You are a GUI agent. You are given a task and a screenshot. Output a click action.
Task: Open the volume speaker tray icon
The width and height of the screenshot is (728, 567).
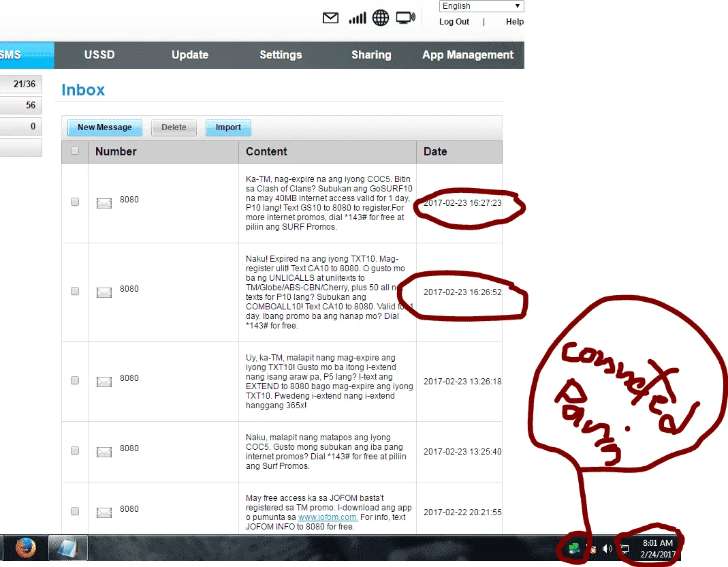pos(607,549)
